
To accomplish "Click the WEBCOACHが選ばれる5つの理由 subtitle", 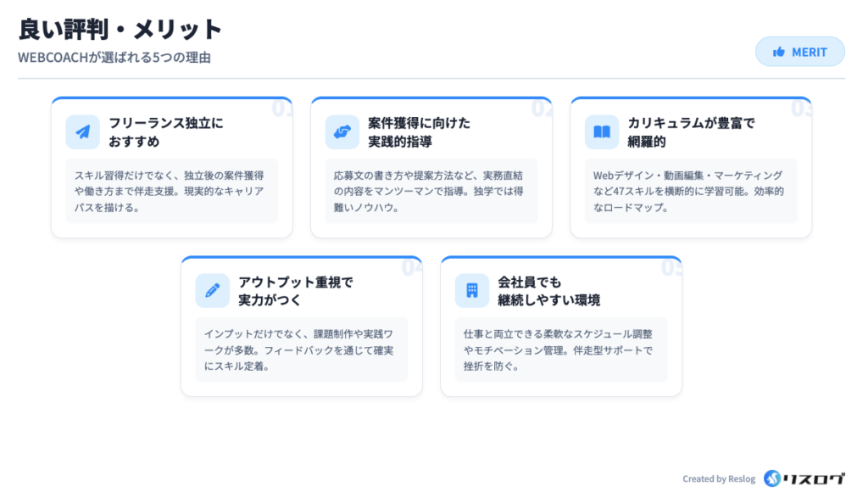I will tap(114, 58).
